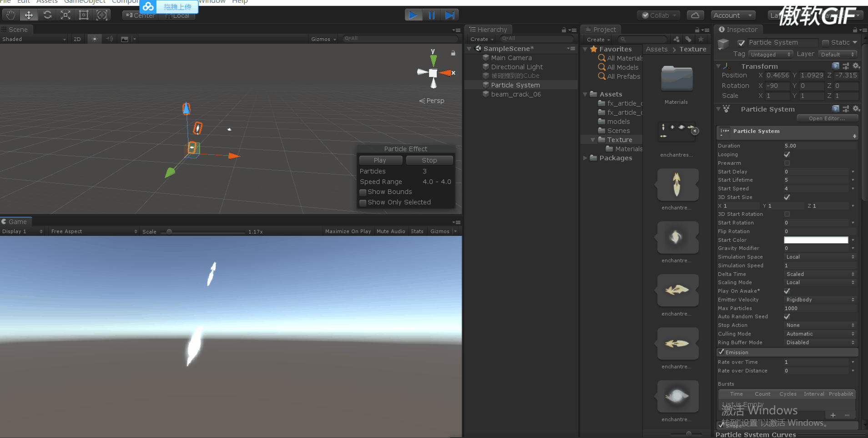868x438 pixels.
Task: Open Culling Mode Automatic dropdown
Action: point(820,334)
